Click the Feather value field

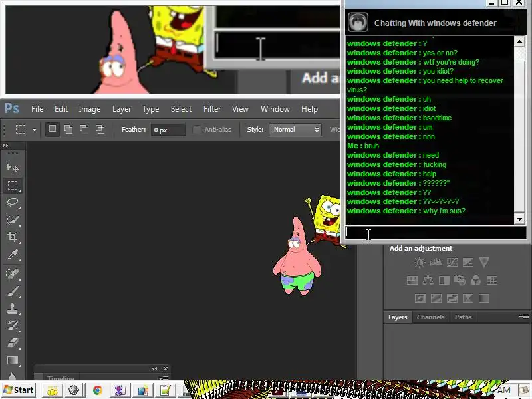click(168, 130)
